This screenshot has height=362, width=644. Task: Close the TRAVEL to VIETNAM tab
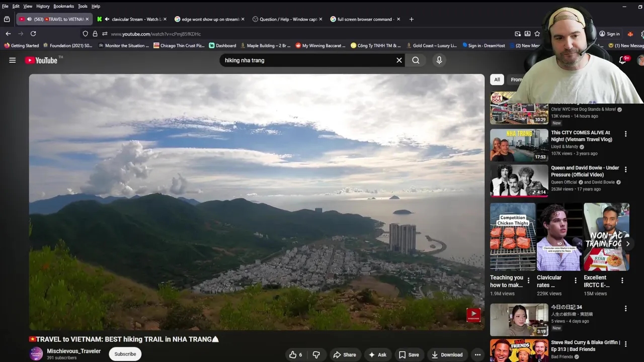[87, 19]
